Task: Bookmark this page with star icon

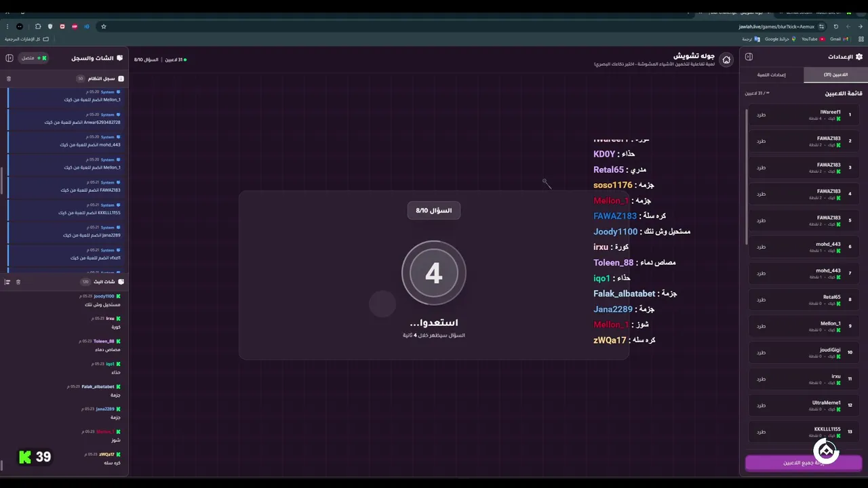Action: coord(104,26)
